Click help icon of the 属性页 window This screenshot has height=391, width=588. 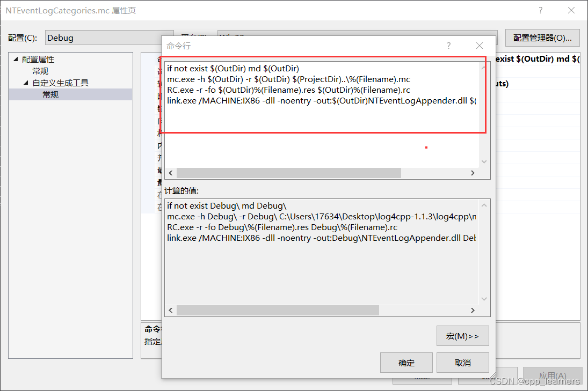click(x=540, y=11)
